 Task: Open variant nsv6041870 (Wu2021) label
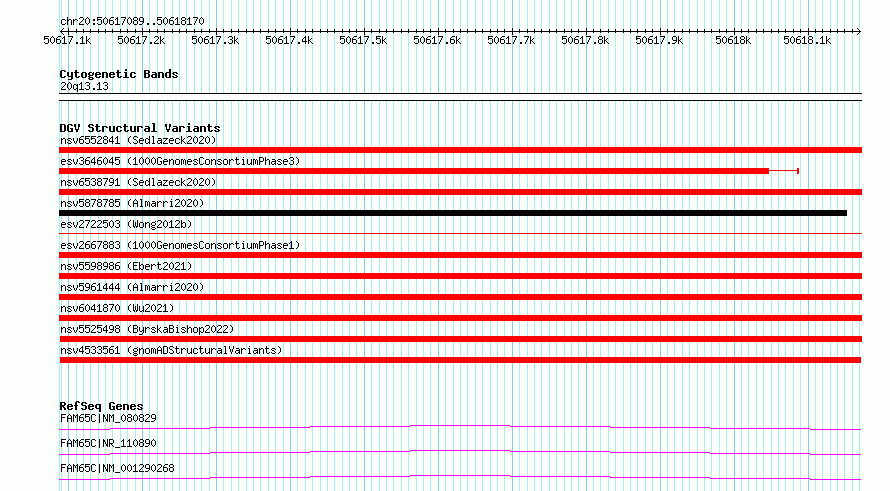(x=117, y=308)
